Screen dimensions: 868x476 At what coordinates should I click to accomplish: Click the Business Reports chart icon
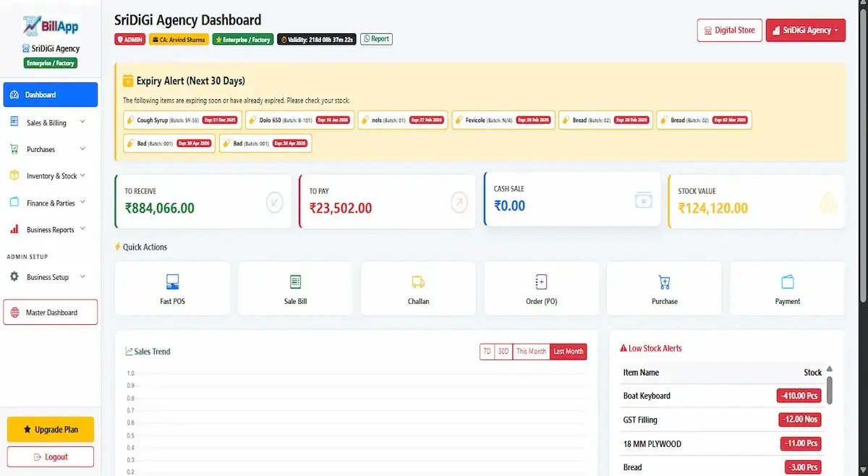[14, 229]
